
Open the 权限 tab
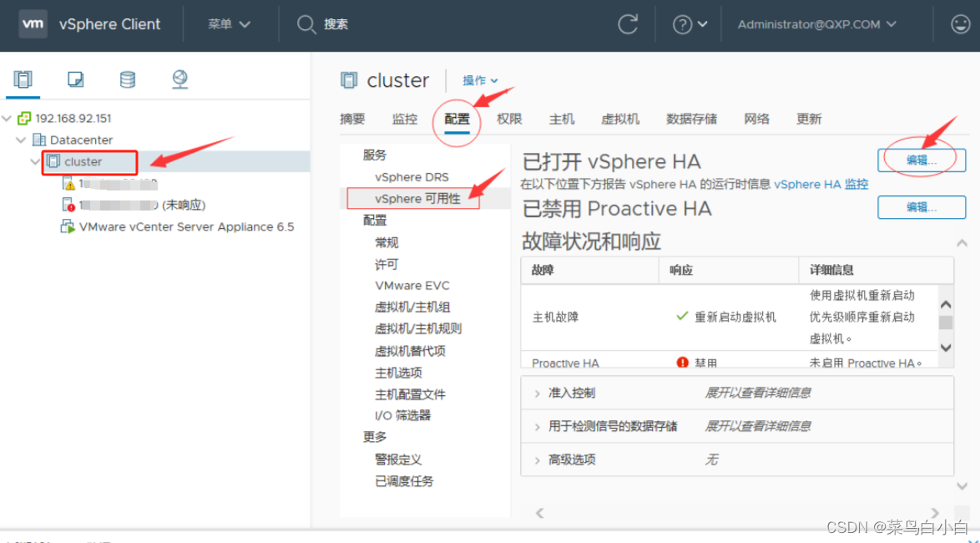coord(509,119)
